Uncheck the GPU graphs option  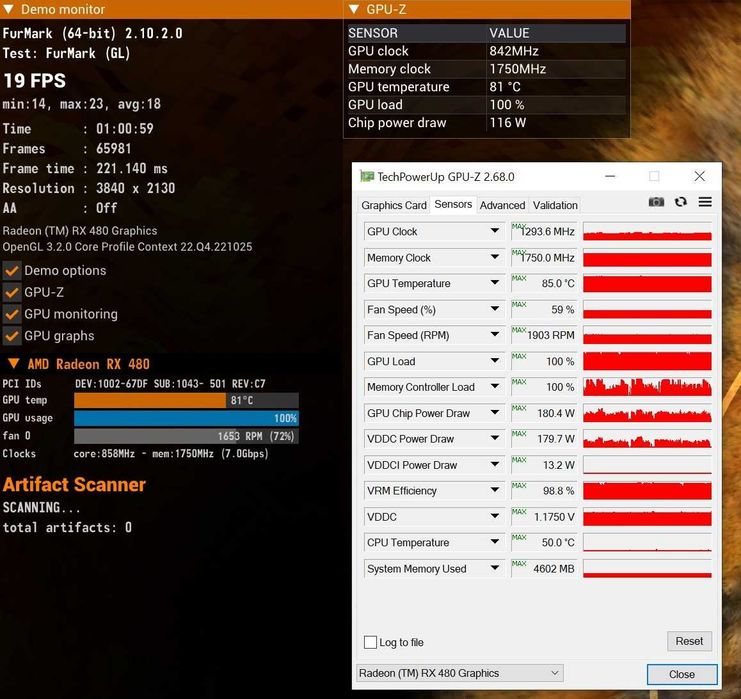(12, 336)
